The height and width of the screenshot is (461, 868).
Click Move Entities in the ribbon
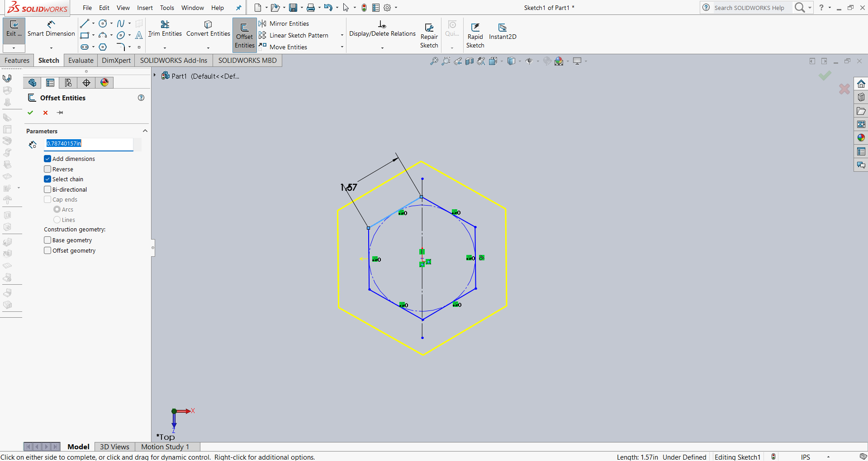point(283,47)
